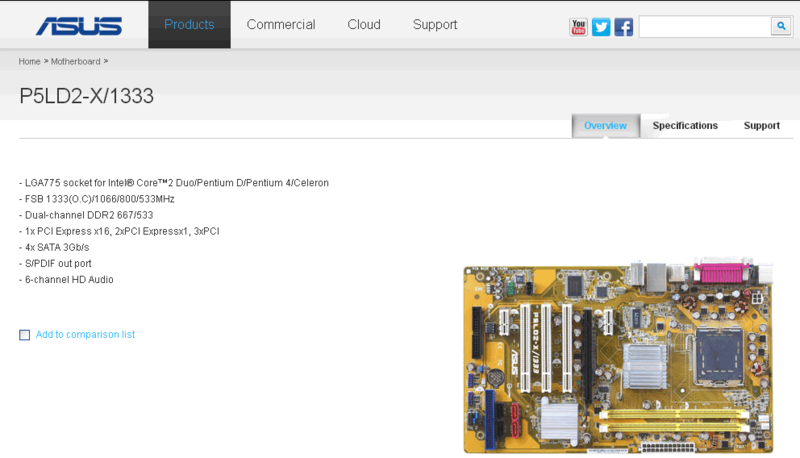Switch to the Overview tab
800x458 pixels.
pos(605,126)
